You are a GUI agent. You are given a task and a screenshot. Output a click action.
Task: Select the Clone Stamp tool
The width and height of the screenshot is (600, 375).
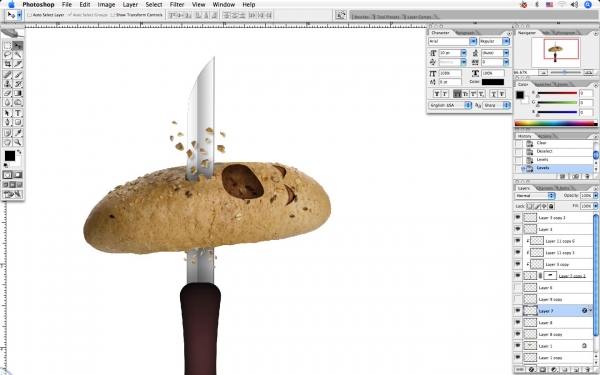click(x=8, y=84)
